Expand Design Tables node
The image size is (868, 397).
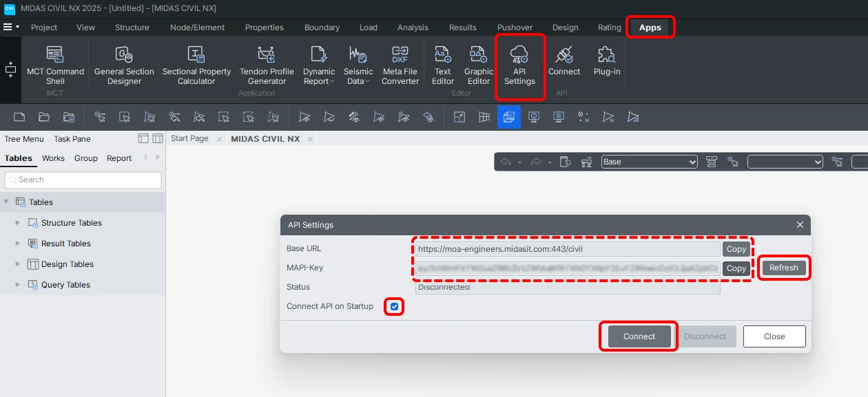pos(18,264)
